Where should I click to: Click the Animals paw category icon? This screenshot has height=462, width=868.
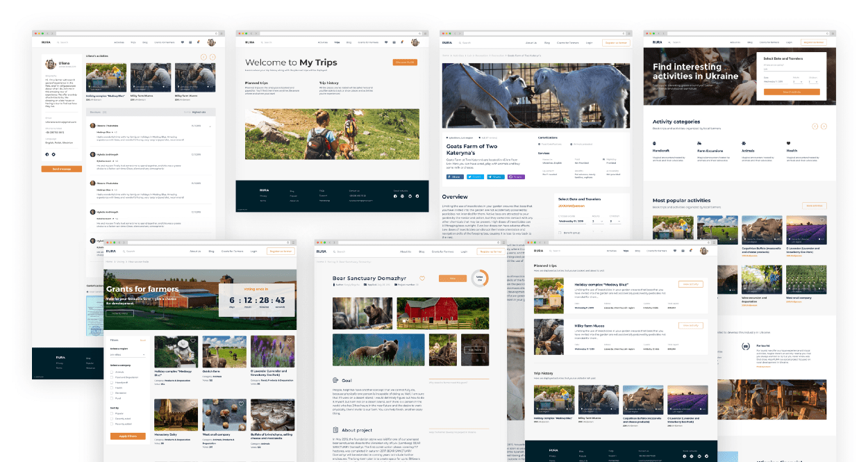[744, 143]
